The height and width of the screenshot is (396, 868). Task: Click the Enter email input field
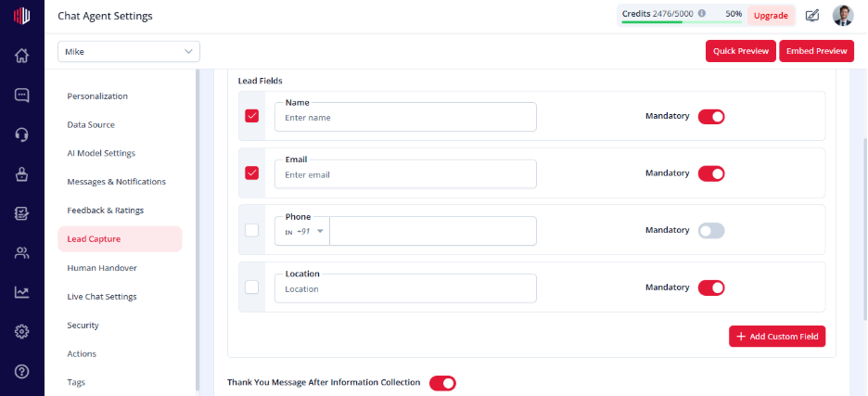[405, 174]
